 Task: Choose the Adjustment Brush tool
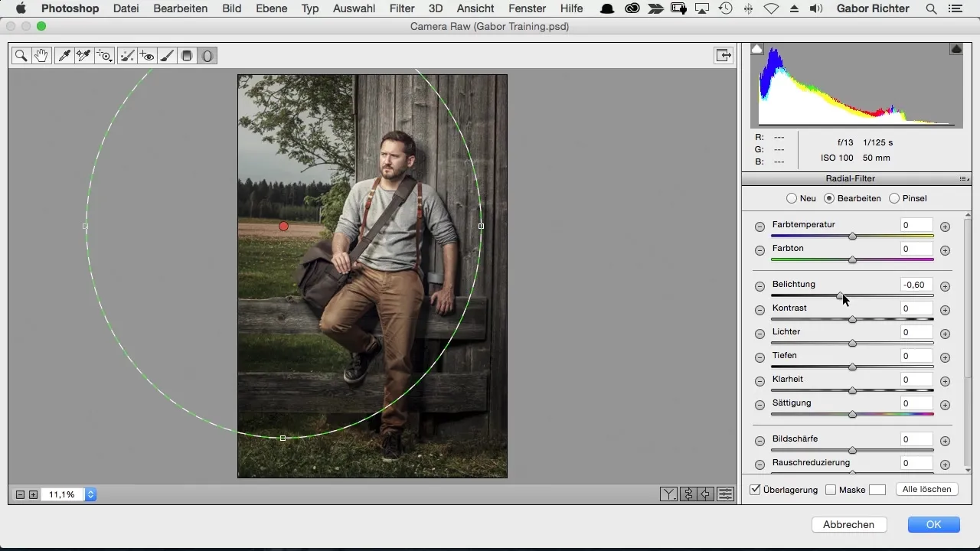click(x=167, y=56)
